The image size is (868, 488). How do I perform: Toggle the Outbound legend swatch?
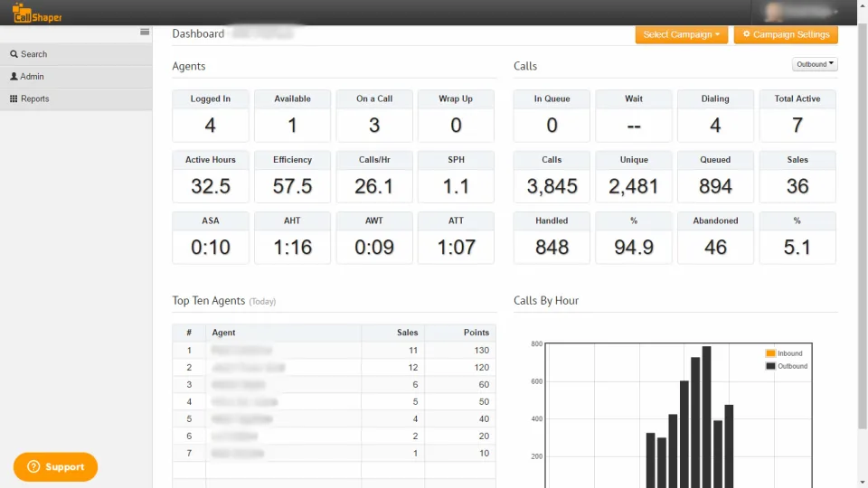click(770, 366)
